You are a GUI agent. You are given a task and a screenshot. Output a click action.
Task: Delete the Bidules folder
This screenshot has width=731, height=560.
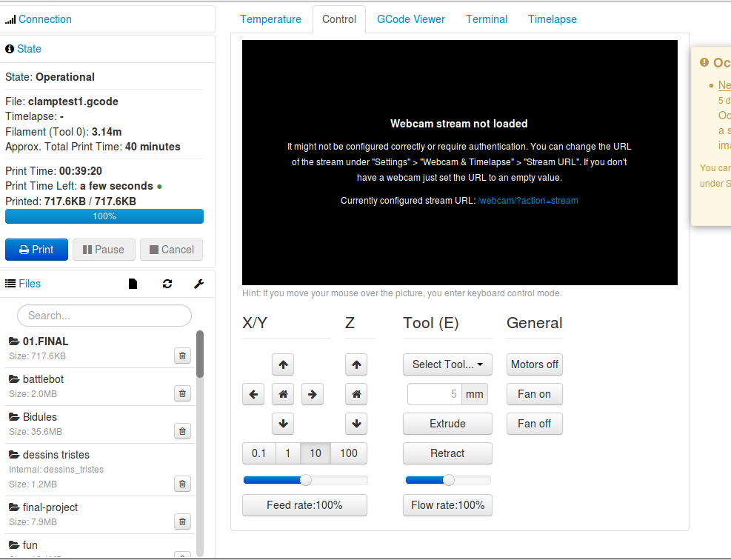[182, 431]
